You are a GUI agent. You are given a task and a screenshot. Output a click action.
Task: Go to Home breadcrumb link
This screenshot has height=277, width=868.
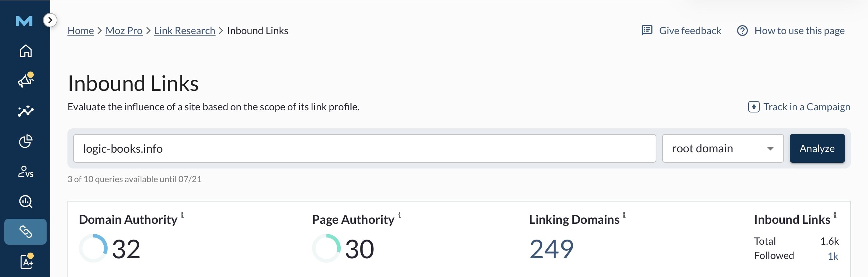point(81,31)
